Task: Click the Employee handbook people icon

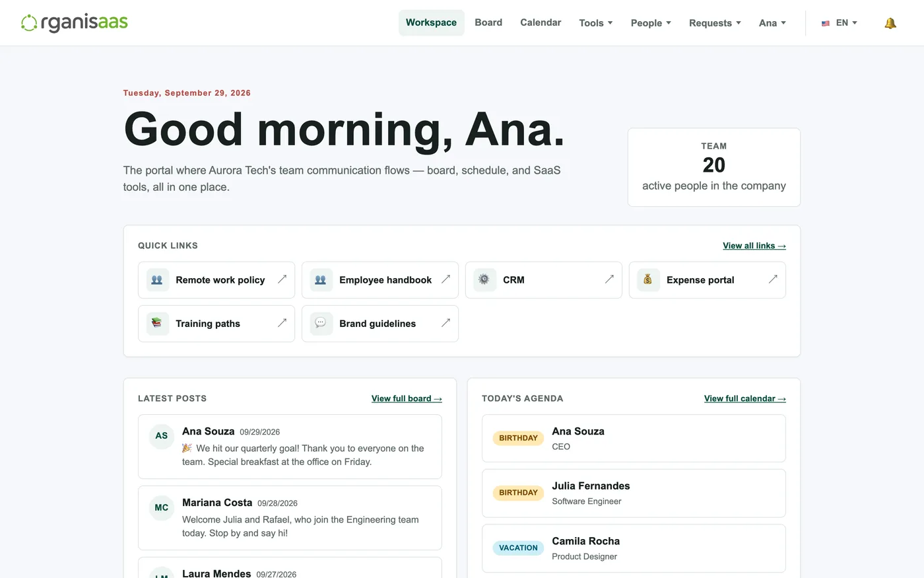Action: pos(321,280)
